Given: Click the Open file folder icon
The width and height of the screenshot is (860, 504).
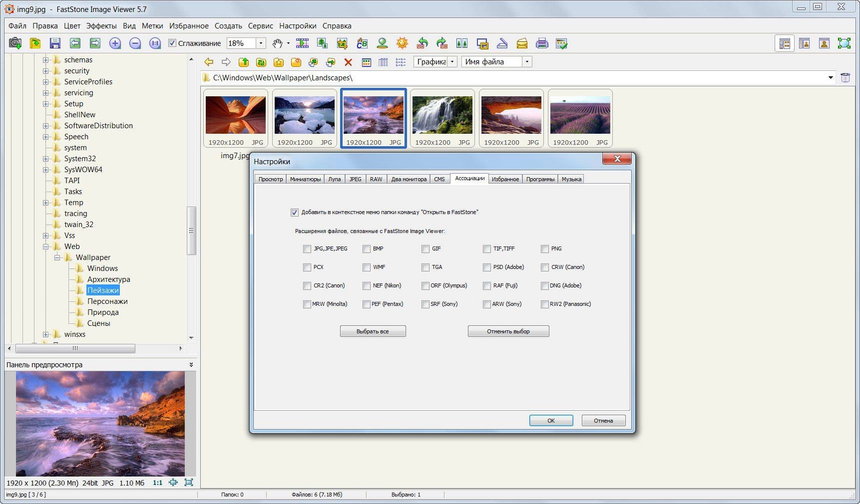Looking at the screenshot, I should 35,43.
